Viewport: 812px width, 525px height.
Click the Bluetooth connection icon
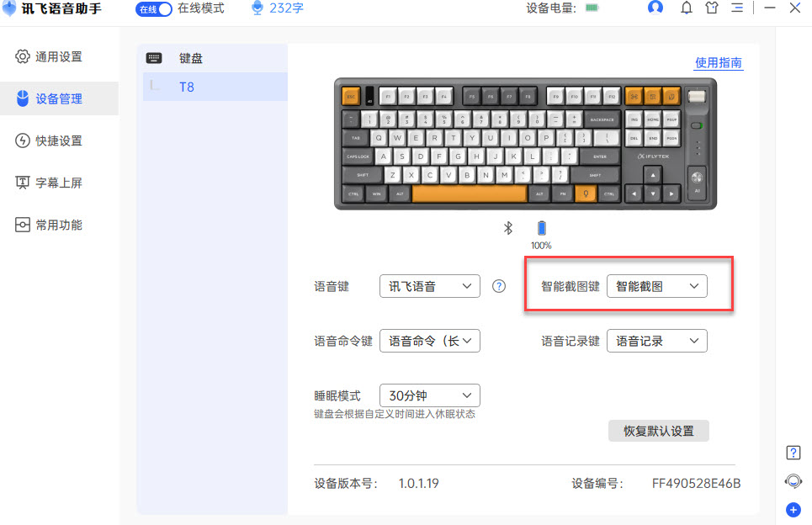(508, 228)
